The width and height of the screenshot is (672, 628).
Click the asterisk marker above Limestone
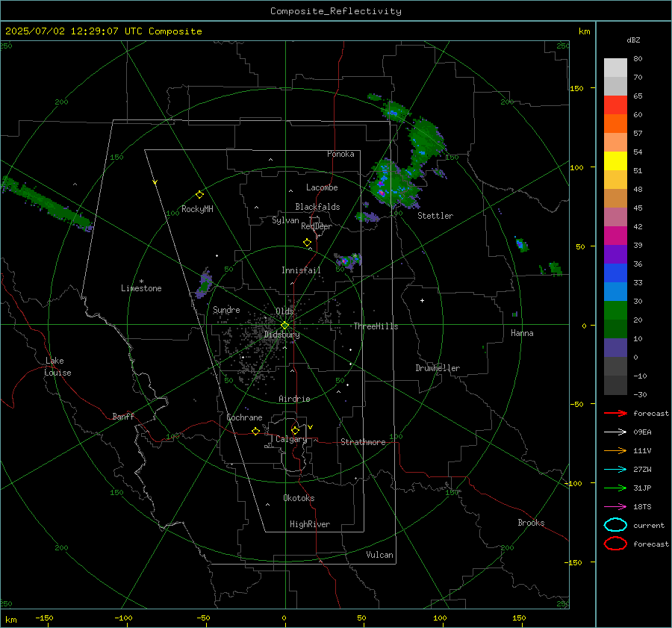[x=141, y=282]
